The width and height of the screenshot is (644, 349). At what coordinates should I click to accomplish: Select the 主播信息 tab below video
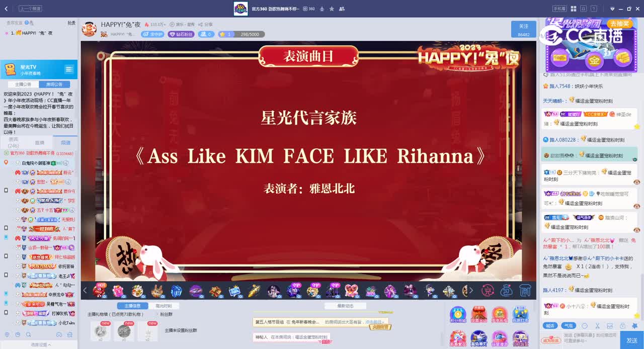click(x=132, y=306)
